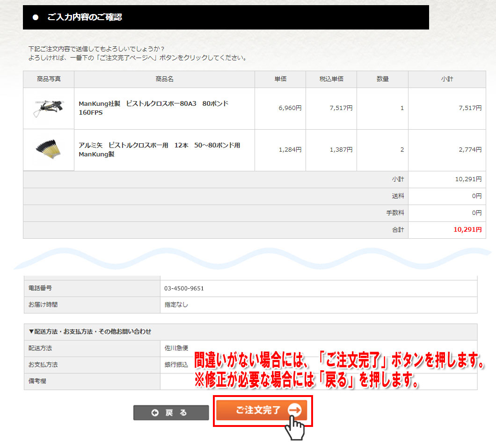Screen dimensions: 496x448
Task: Click the 戻る back button
Action: click(171, 412)
